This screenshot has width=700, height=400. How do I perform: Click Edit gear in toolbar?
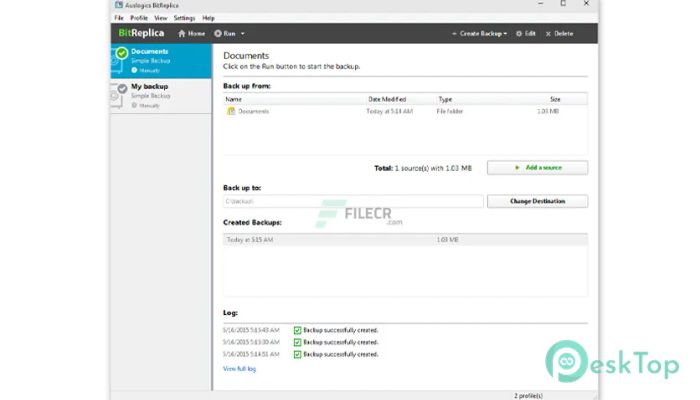526,33
